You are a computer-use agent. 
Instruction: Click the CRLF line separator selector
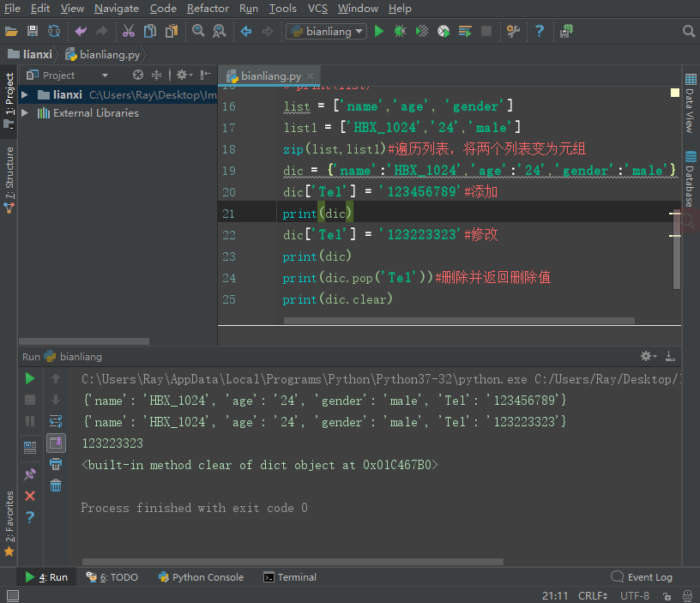click(593, 596)
